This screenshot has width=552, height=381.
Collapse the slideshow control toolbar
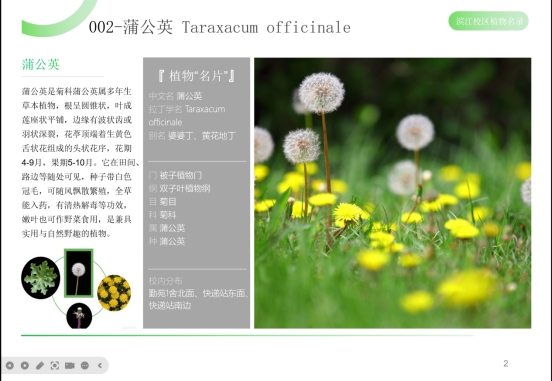pyautogui.click(x=100, y=366)
